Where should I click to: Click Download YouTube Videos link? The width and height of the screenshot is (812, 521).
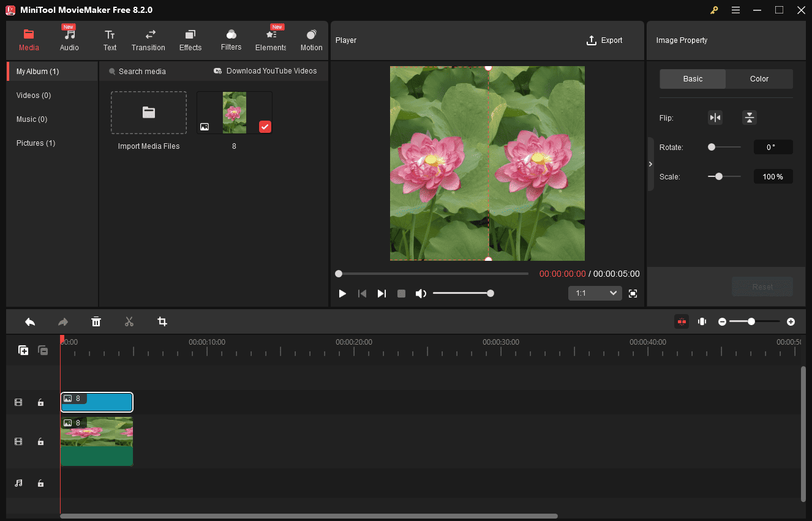tap(265, 71)
